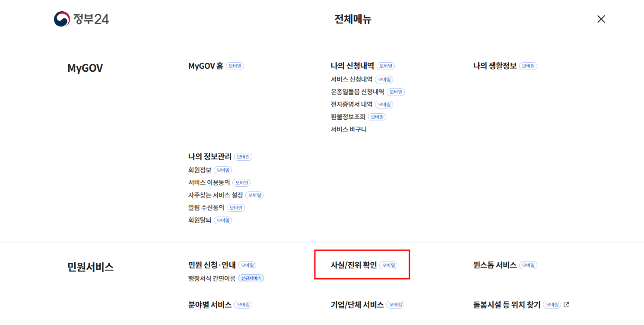
Task: Open MyGOV 홈
Action: (x=206, y=66)
